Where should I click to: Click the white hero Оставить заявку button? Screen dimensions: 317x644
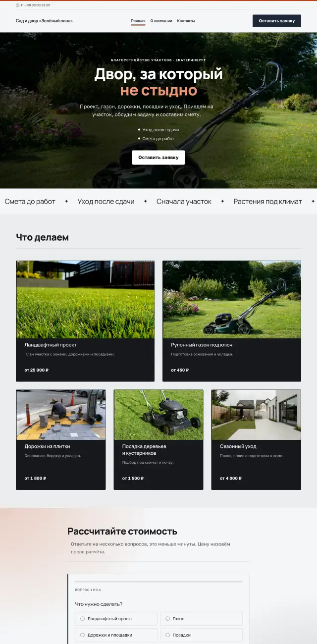158,158
